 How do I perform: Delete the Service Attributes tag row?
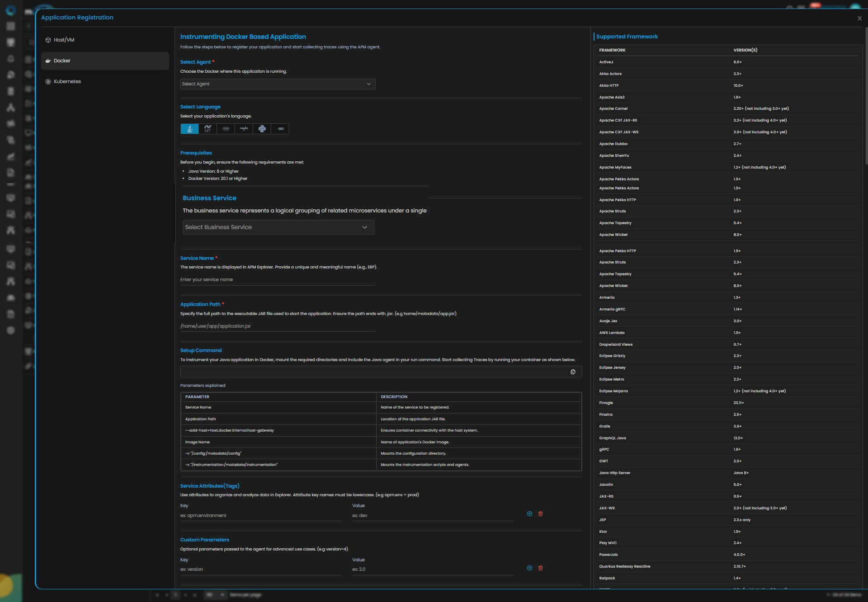tap(540, 514)
